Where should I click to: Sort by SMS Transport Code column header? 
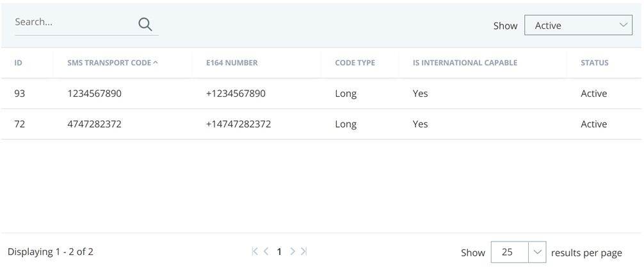(109, 63)
